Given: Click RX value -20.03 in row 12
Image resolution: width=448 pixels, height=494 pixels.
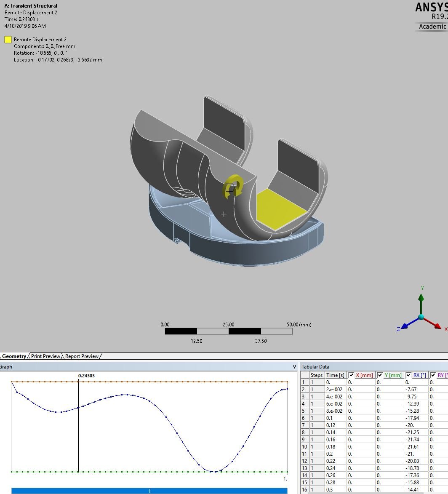Looking at the screenshot, I should click(x=416, y=461).
